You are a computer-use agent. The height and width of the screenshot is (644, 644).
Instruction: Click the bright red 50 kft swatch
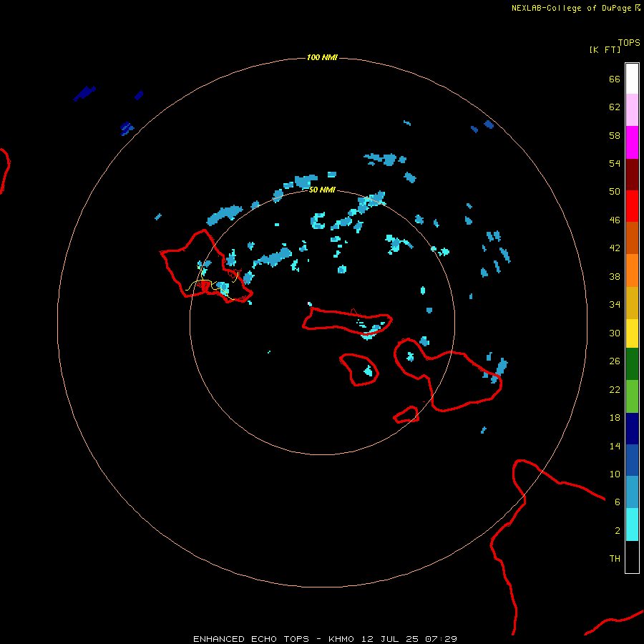point(632,206)
